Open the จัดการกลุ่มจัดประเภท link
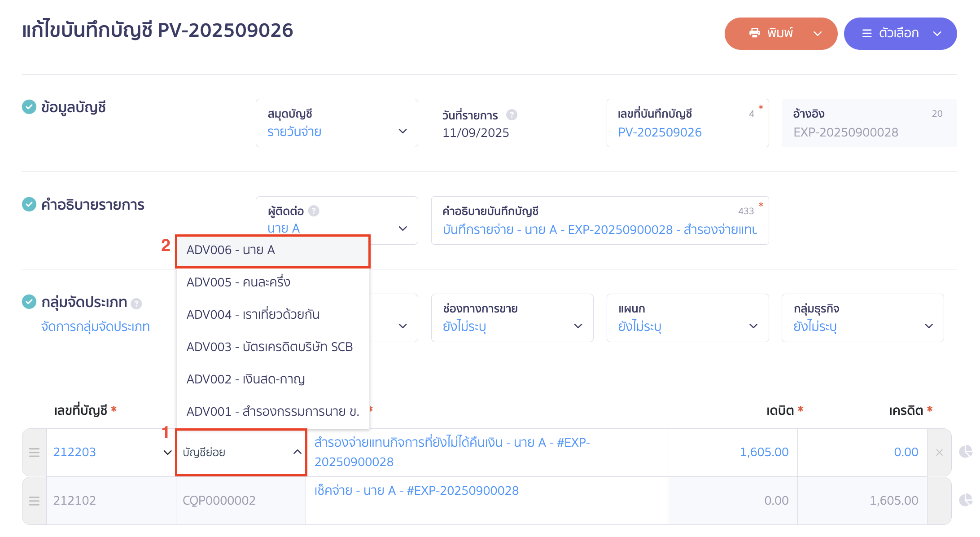Image resolution: width=980 pixels, height=537 pixels. click(x=95, y=326)
